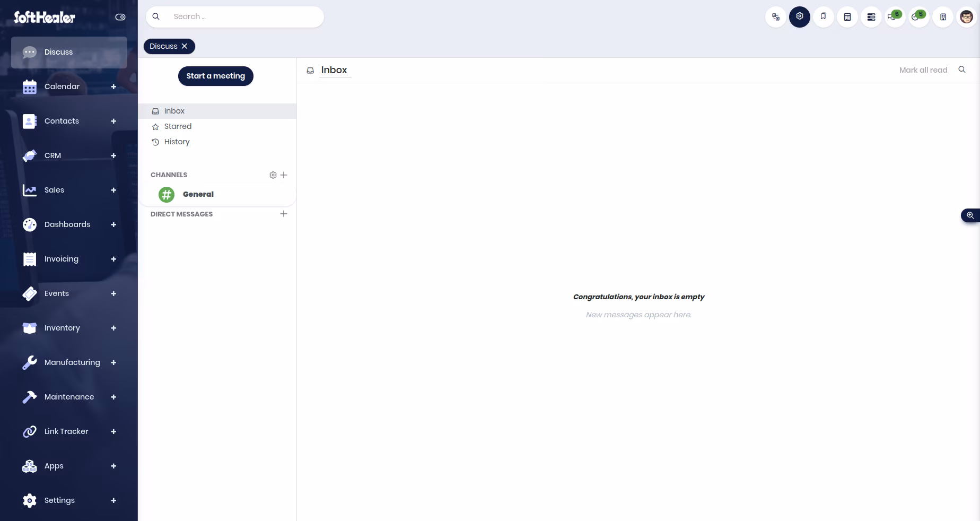Open the theme settings gear icon
This screenshot has height=521, width=980.
pyautogui.click(x=800, y=17)
